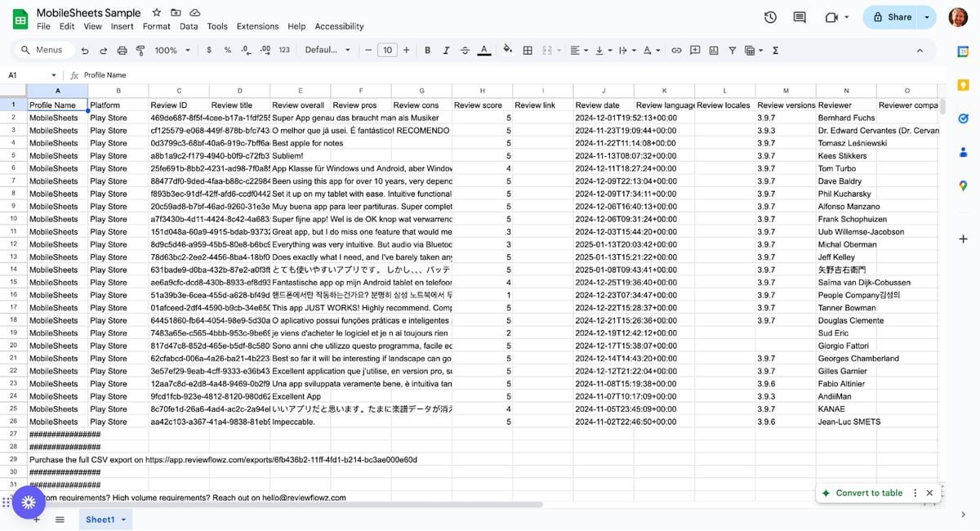Open the Data menu
Image resolution: width=980 pixels, height=531 pixels.
189,26
